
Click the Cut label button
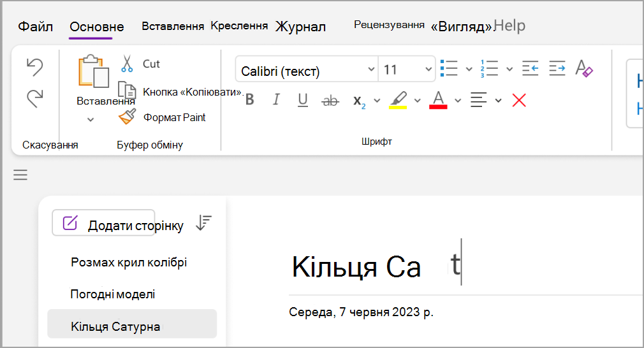151,64
